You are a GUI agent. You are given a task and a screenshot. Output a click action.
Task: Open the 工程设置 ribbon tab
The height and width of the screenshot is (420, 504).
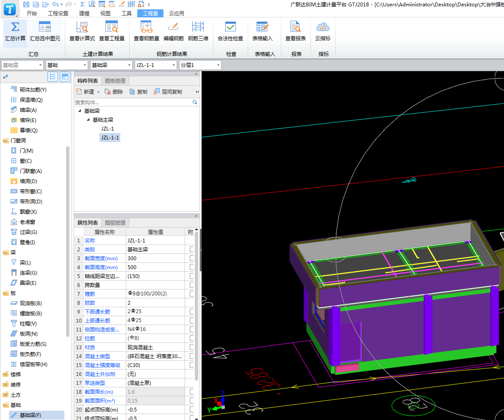[58, 13]
